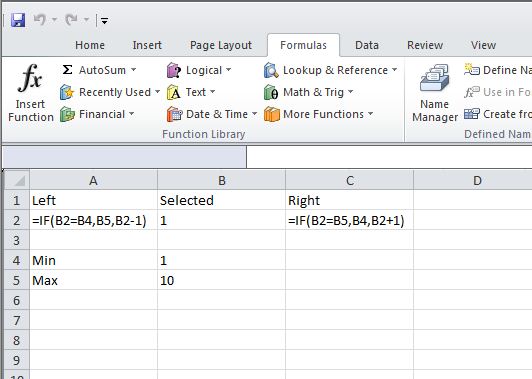Switch to the Home tab

pyautogui.click(x=90, y=45)
